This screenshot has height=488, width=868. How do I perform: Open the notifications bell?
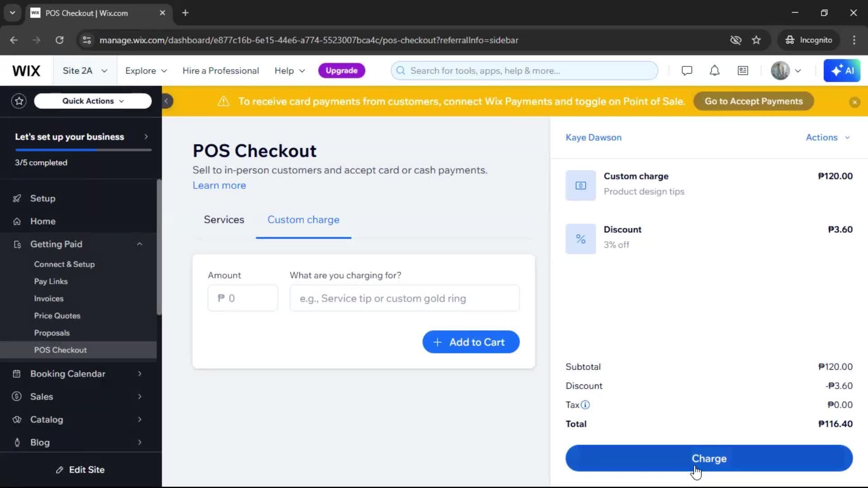pyautogui.click(x=714, y=70)
